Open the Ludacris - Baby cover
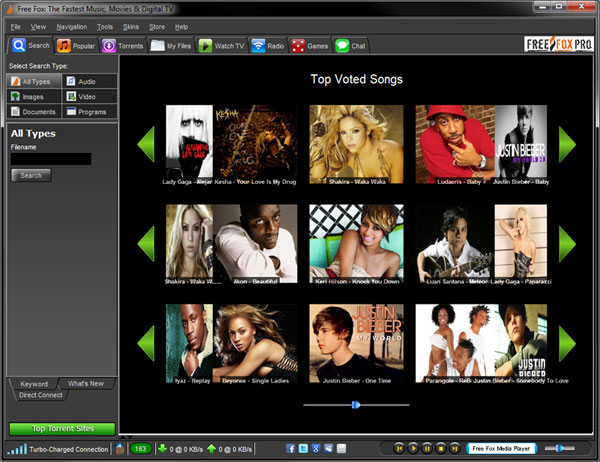The width and height of the screenshot is (600, 462). [x=455, y=142]
